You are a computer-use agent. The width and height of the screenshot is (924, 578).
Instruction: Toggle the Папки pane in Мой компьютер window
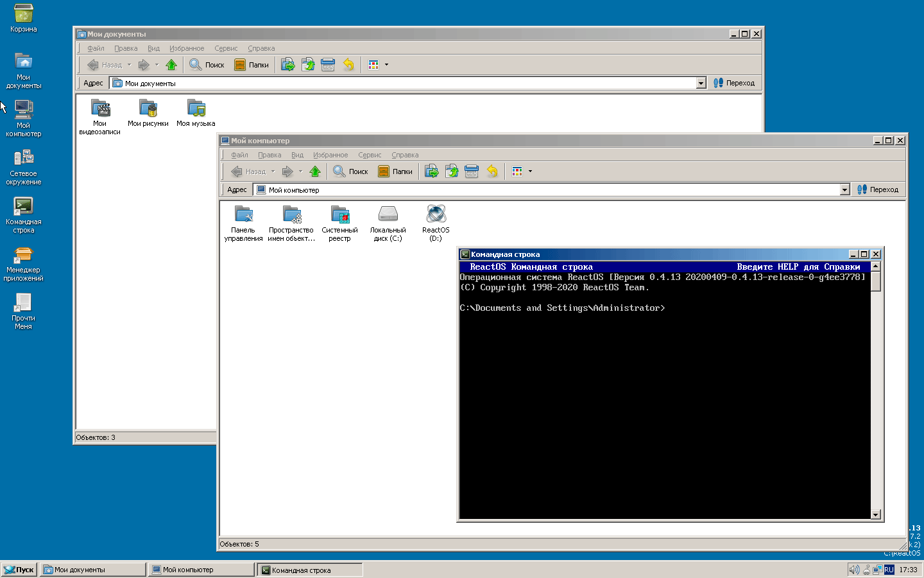coord(395,171)
